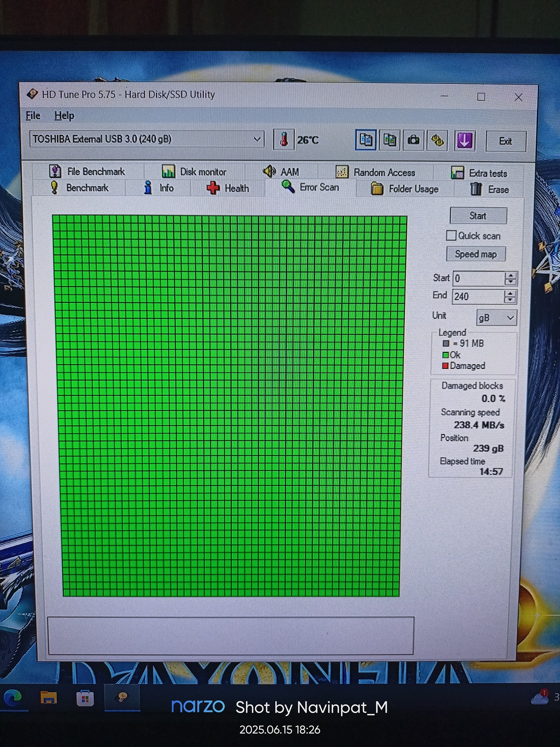Image resolution: width=560 pixels, height=747 pixels.
Task: Open the Disk monitor tab
Action: coord(194,171)
